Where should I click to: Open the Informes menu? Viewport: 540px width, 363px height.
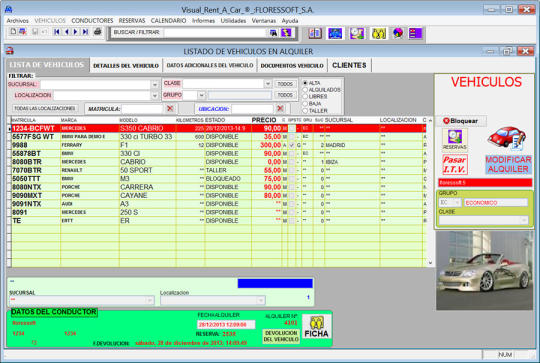[x=203, y=21]
